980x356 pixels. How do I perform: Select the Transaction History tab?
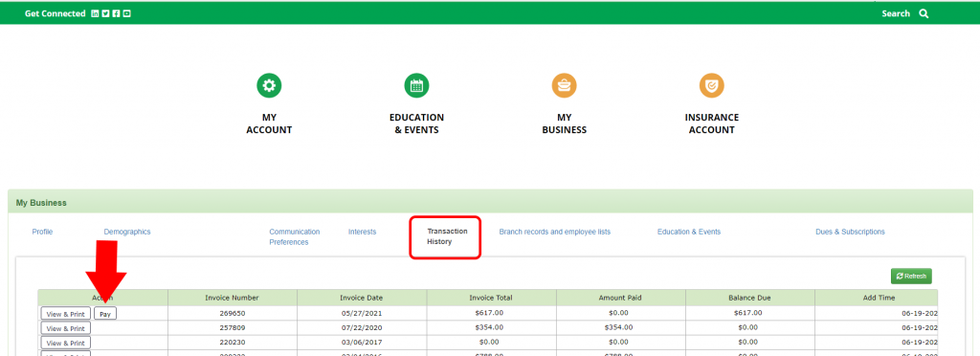click(447, 236)
